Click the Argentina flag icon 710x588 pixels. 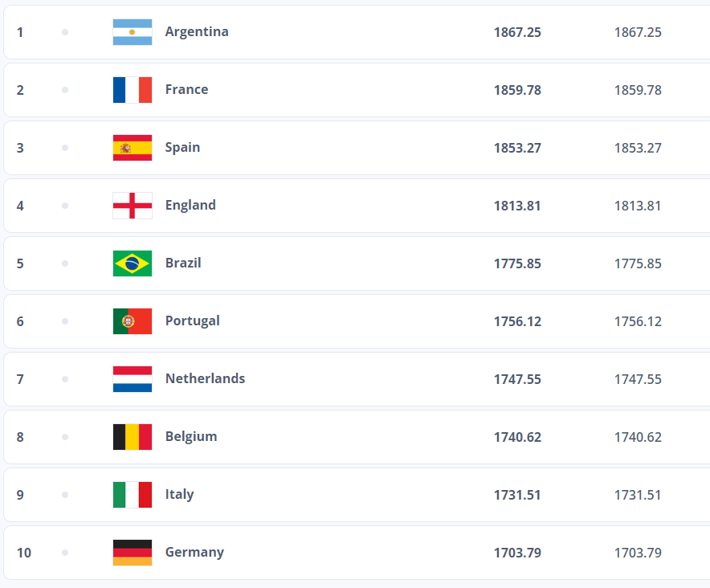[132, 32]
